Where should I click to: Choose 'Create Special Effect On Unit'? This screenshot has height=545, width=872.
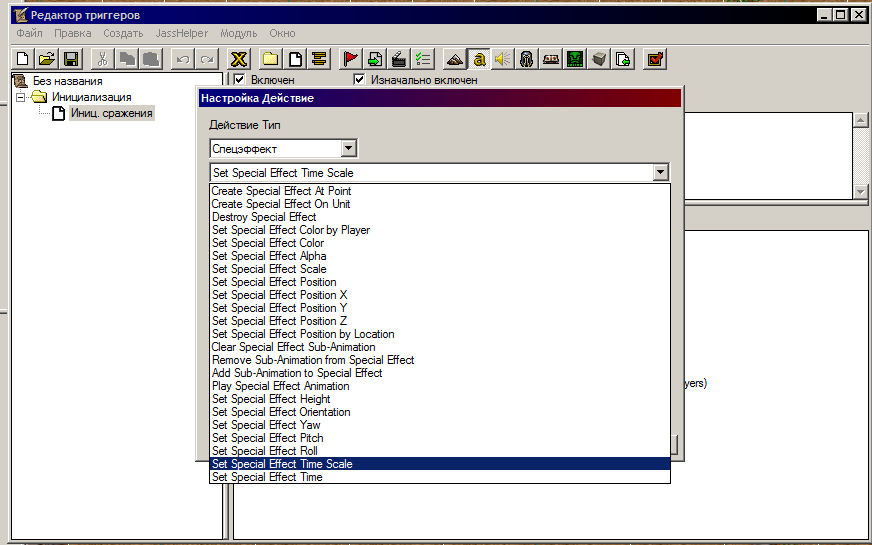(x=440, y=204)
